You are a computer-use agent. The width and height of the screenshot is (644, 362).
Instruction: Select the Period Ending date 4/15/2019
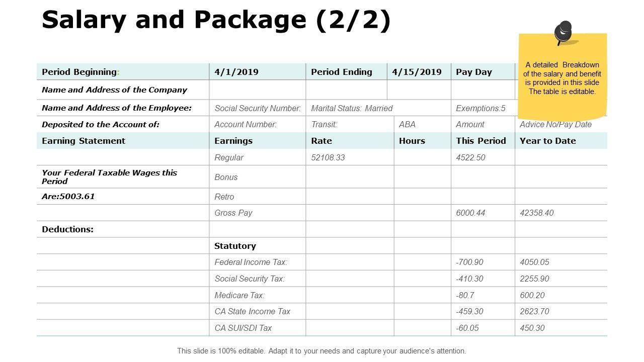point(417,72)
